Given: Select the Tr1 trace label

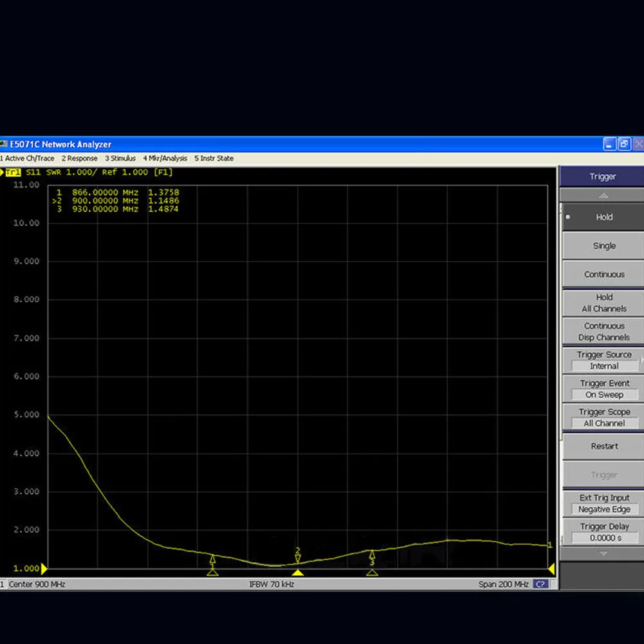Looking at the screenshot, I should (14, 172).
